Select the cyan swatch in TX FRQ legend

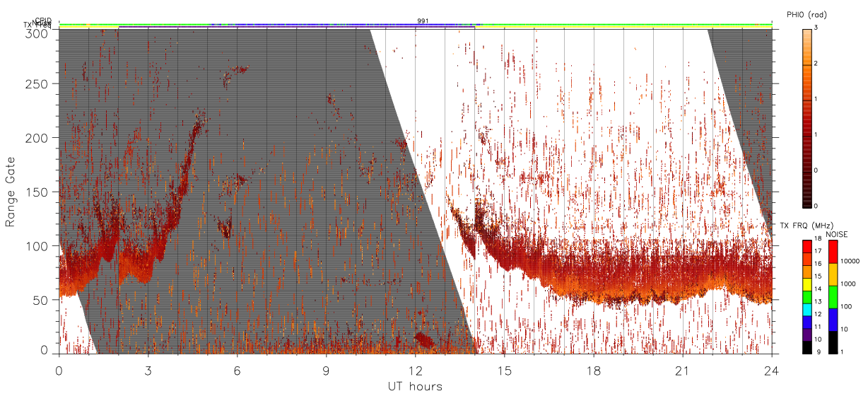point(807,310)
